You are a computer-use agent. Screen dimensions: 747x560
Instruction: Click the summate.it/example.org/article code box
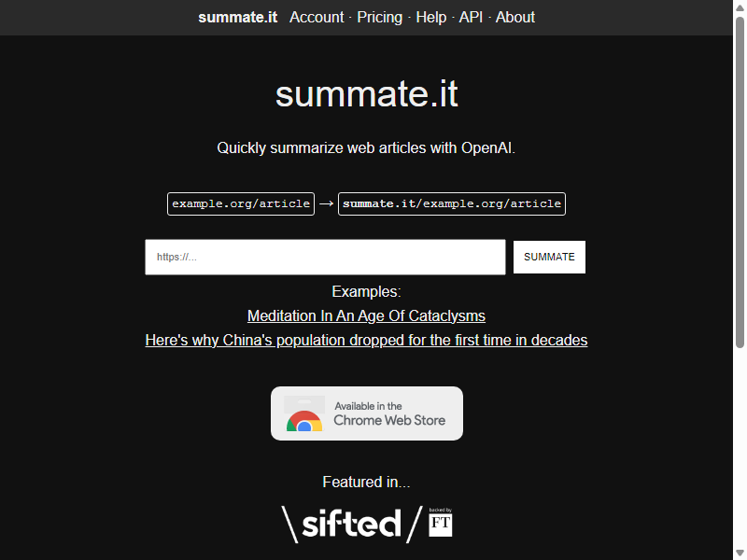pyautogui.click(x=452, y=203)
